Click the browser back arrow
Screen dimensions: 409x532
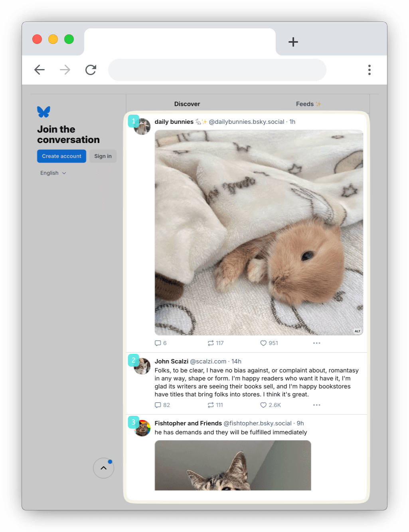(39, 69)
